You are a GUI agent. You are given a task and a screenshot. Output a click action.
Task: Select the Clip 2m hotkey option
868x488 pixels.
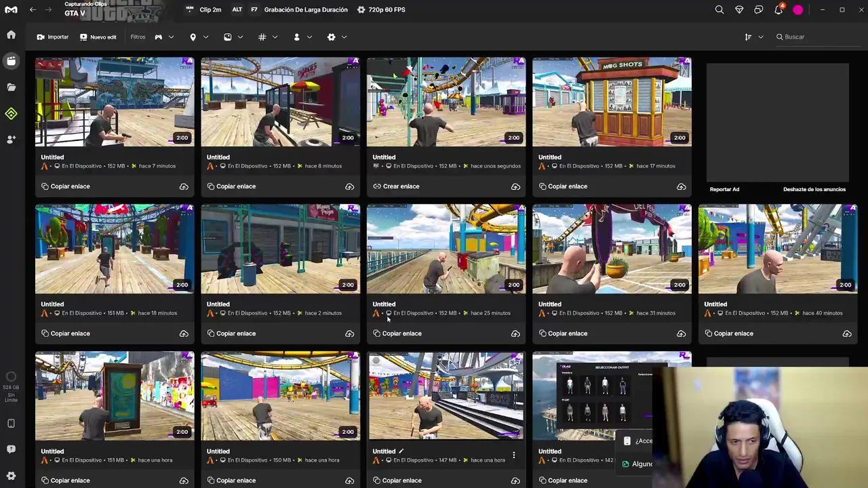[x=204, y=9]
